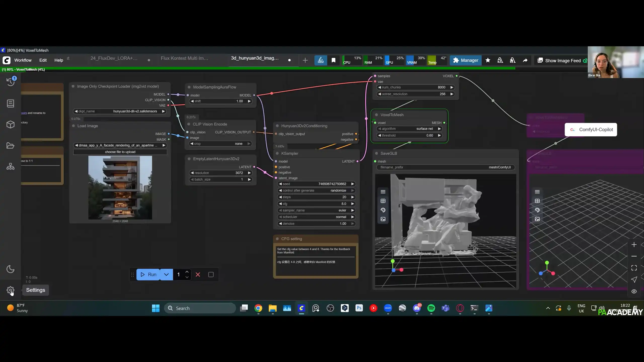Increase the shift value right arrow
This screenshot has height=362, width=644.
click(x=249, y=101)
